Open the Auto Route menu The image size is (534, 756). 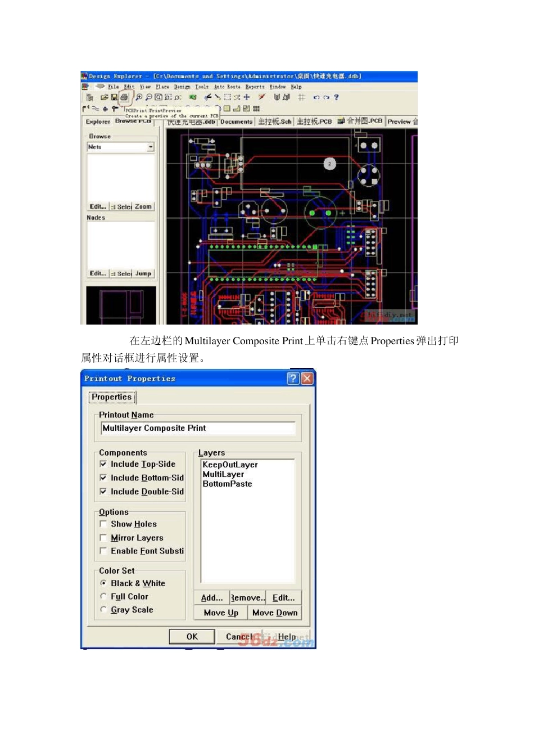(x=227, y=87)
